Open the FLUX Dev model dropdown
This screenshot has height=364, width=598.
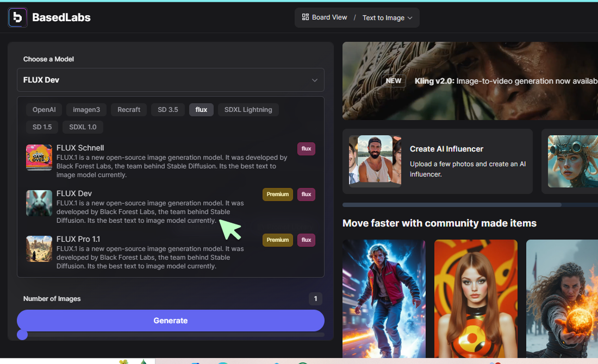coord(171,80)
